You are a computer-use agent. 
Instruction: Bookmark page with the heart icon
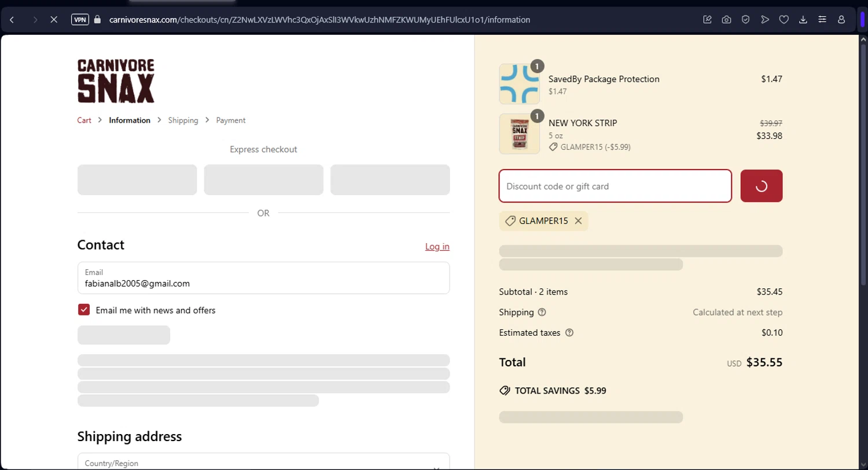(784, 20)
